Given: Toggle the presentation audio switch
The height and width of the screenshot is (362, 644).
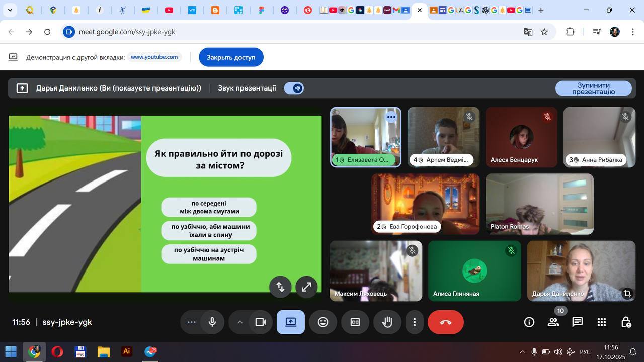Looking at the screenshot, I should [294, 88].
